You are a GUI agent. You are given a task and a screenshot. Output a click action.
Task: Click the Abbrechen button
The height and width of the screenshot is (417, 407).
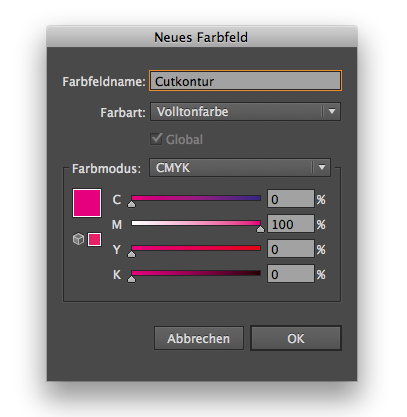coord(199,338)
